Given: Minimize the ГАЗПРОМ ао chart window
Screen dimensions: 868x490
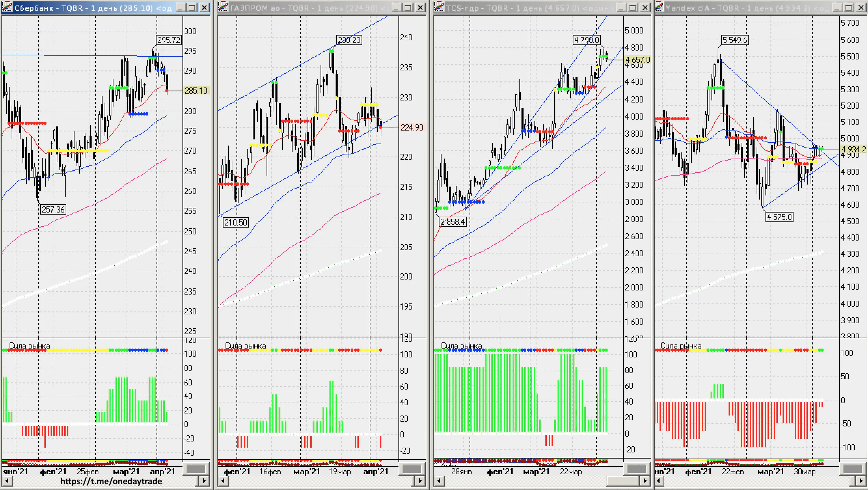Looking at the screenshot, I should pyautogui.click(x=396, y=8).
